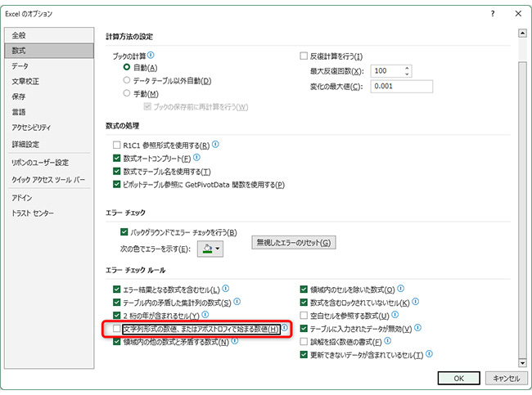
Task: Toggle 領域内の他の数式と矛盾する数式 checkbox
Action: point(117,341)
